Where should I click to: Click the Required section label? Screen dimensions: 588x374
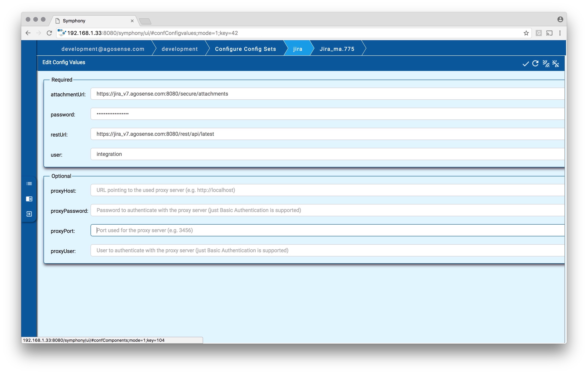click(62, 80)
